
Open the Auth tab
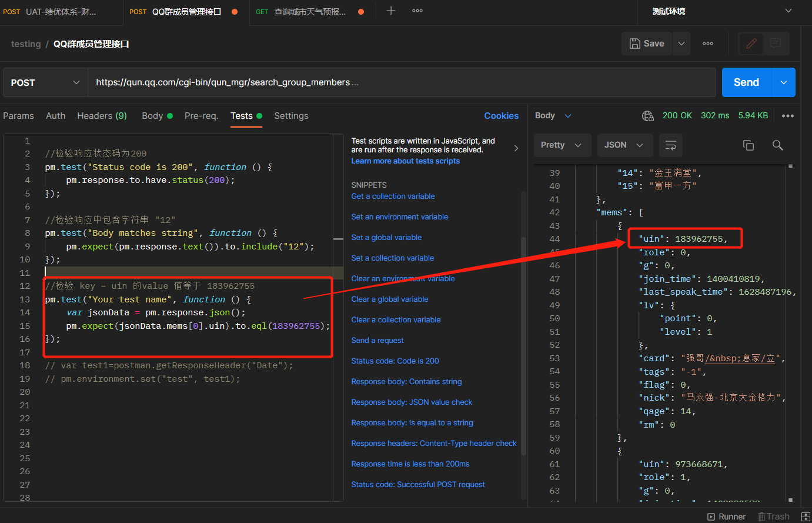click(x=56, y=116)
